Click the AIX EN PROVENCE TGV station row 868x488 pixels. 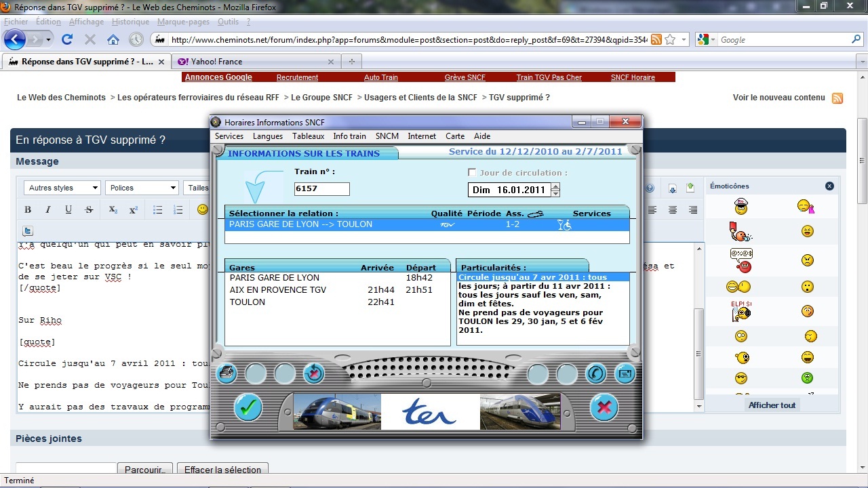pyautogui.click(x=337, y=290)
